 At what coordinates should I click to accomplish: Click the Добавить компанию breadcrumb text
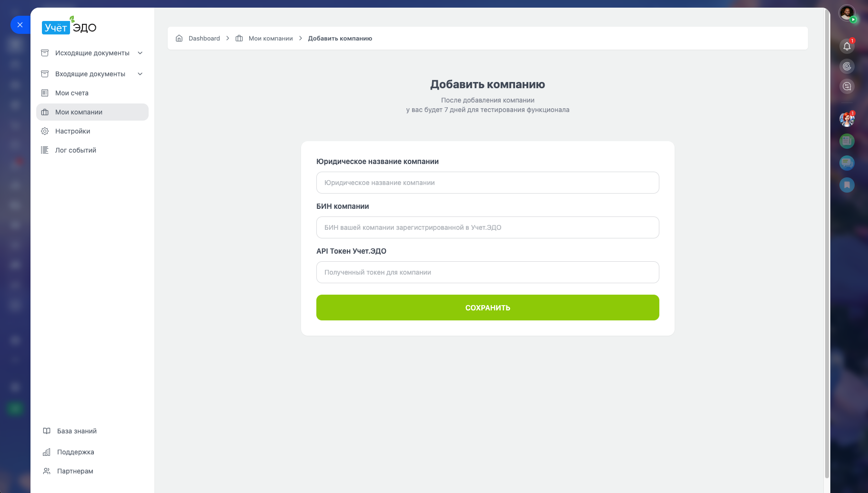pyautogui.click(x=340, y=38)
